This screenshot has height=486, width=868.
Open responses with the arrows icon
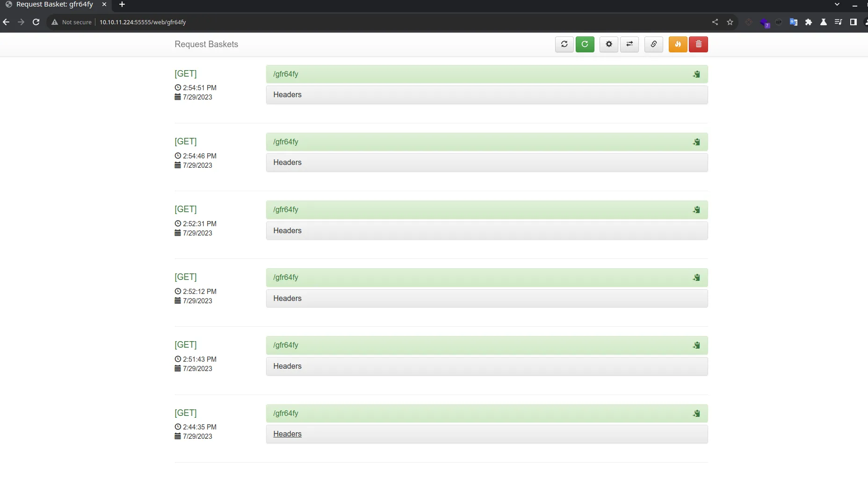point(629,44)
